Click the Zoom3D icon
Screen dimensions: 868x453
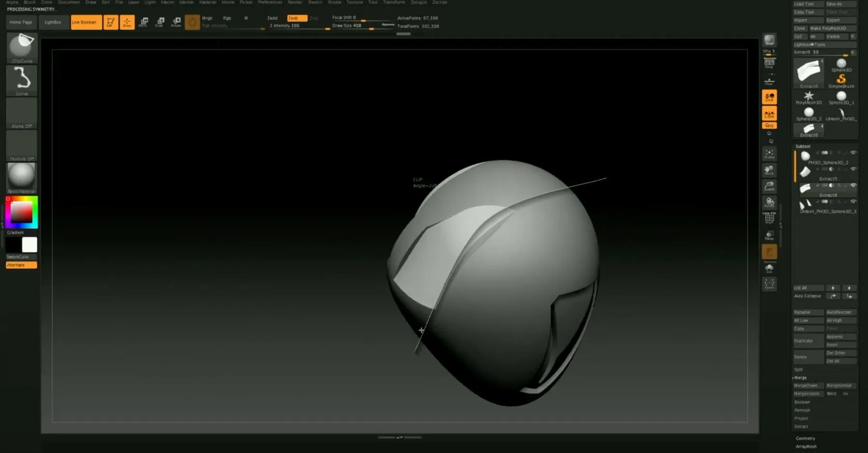click(769, 187)
